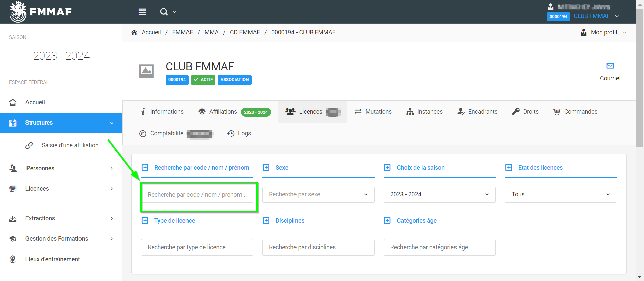Click the blue 0000194 club code badge
This screenshot has width=644, height=281.
[x=177, y=80]
